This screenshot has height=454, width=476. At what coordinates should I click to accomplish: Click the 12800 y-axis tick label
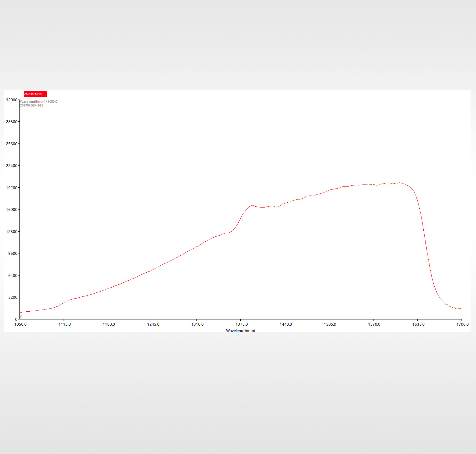coord(12,232)
